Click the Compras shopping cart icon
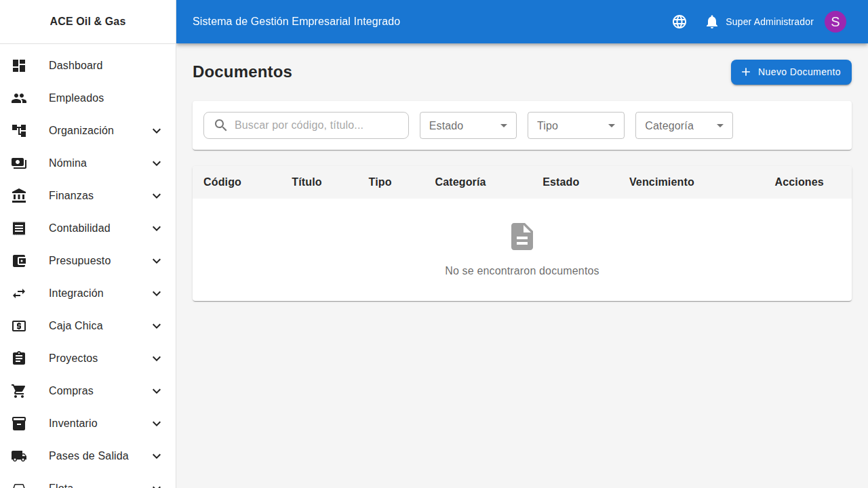 pos(19,391)
